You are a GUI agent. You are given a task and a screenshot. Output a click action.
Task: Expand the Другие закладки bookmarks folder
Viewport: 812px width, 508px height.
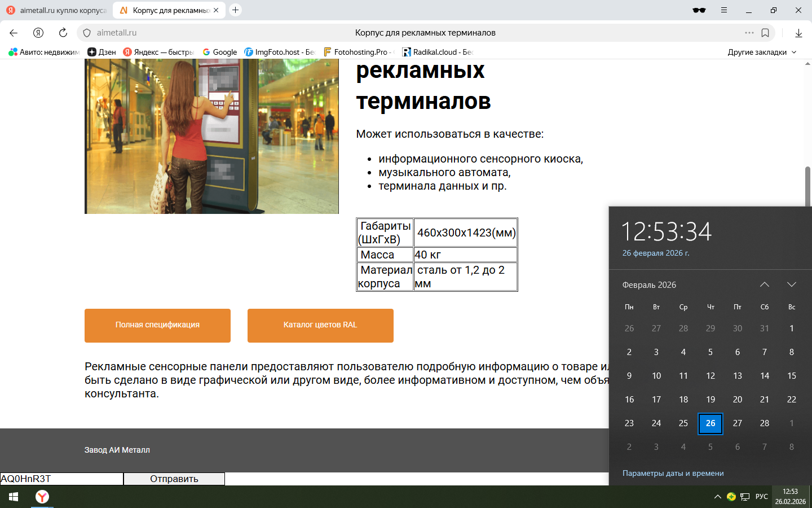point(762,52)
